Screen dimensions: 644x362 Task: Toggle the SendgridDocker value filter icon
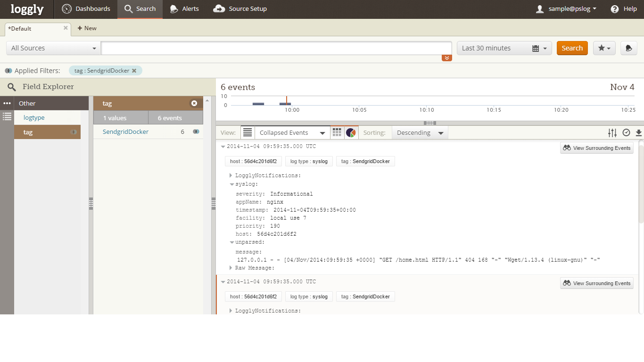[x=196, y=132]
